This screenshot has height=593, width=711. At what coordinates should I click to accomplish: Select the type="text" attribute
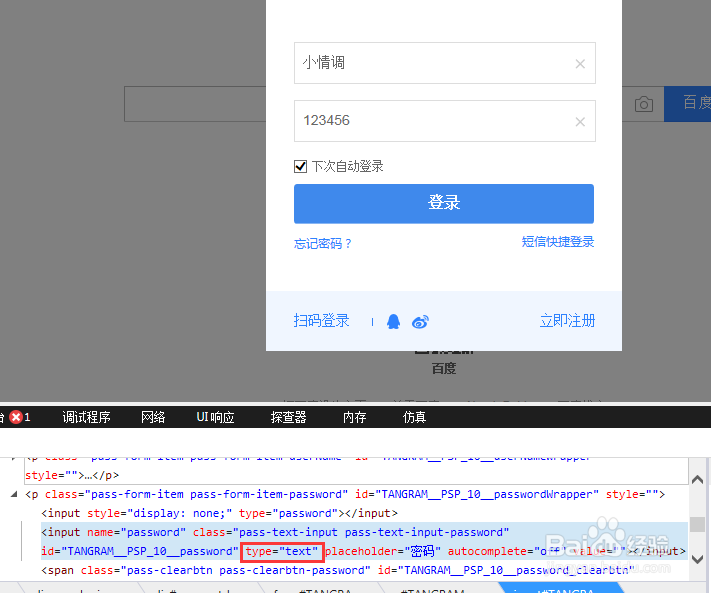(x=282, y=551)
